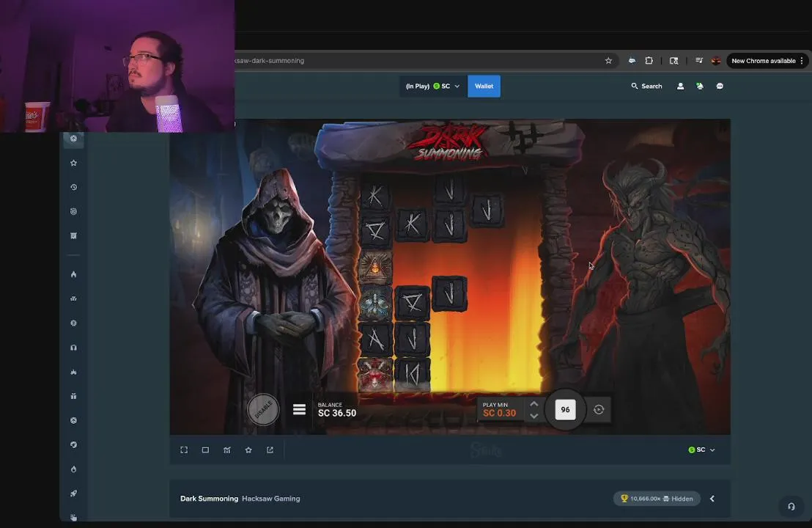Click the browser address bar URL

(269, 61)
